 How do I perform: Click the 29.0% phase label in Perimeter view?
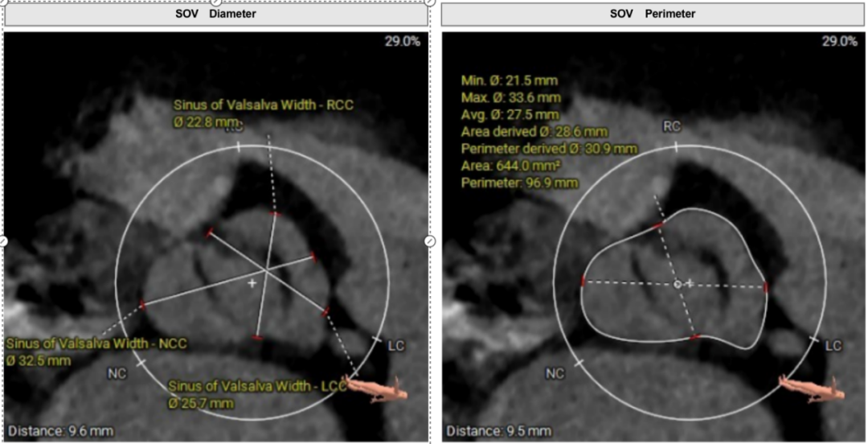(838, 41)
